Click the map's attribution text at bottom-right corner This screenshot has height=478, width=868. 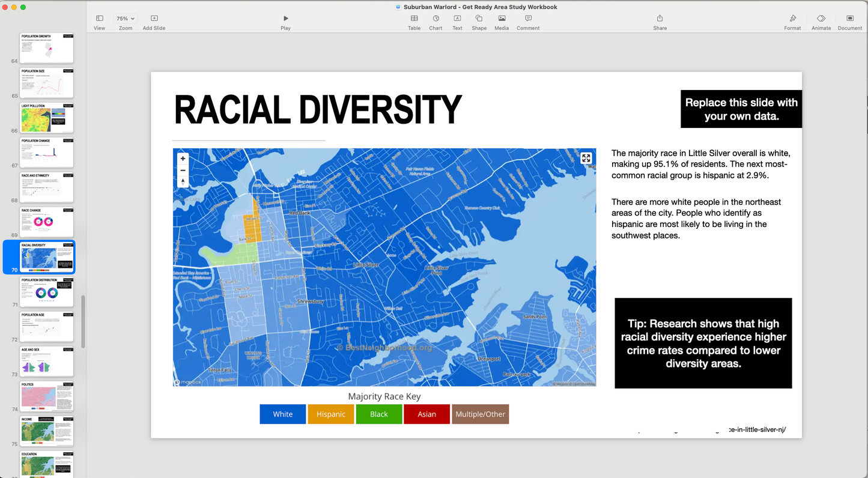[574, 384]
